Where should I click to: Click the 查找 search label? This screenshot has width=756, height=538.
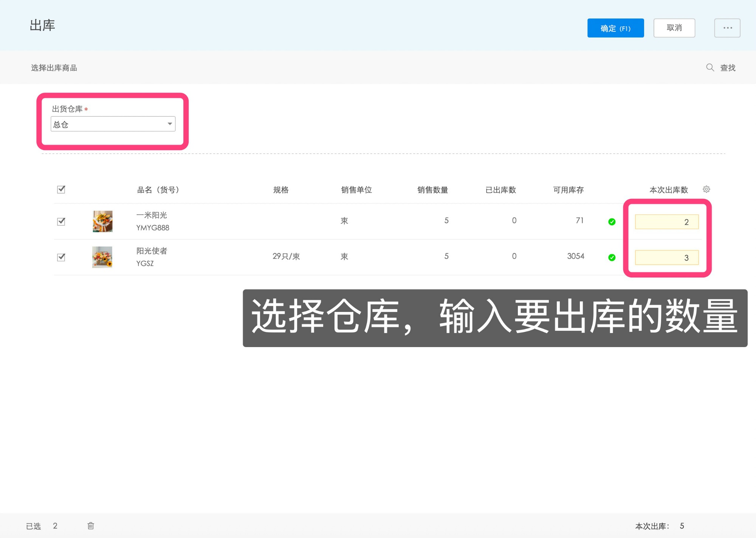(x=728, y=68)
